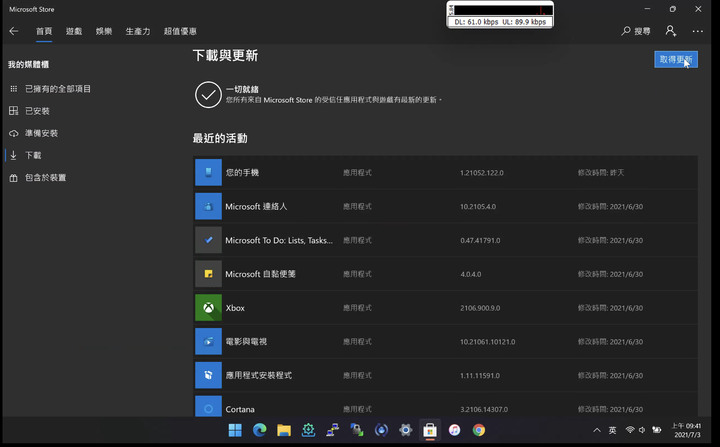Click the 取得更新 button

676,59
